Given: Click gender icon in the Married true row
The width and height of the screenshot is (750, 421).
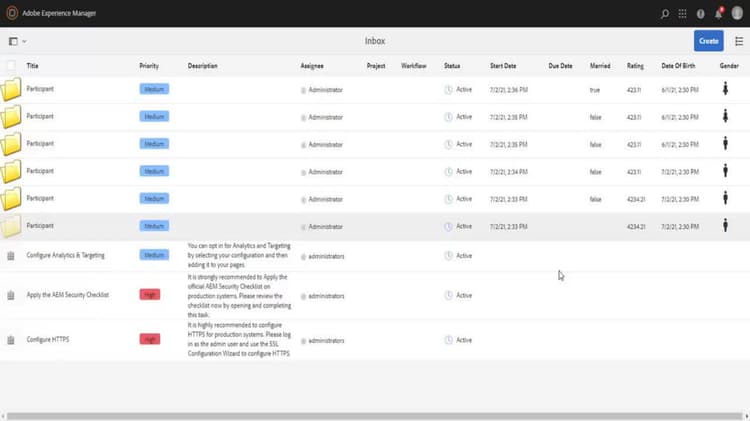Looking at the screenshot, I should [x=725, y=89].
